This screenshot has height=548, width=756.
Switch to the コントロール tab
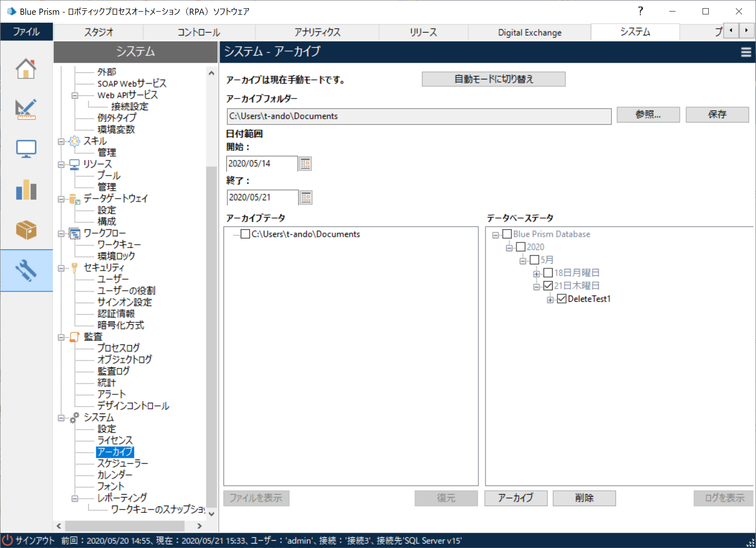click(x=198, y=32)
